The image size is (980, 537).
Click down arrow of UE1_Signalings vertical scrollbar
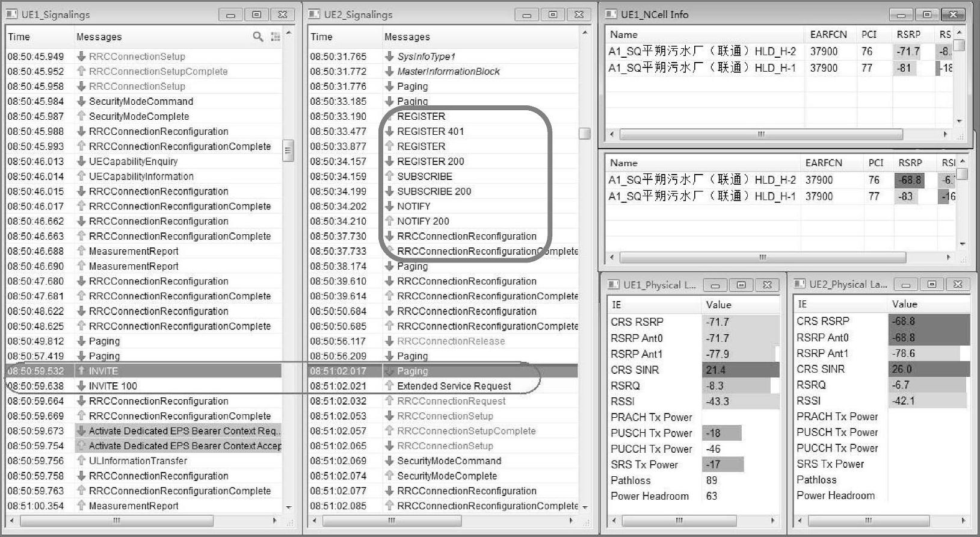(288, 508)
